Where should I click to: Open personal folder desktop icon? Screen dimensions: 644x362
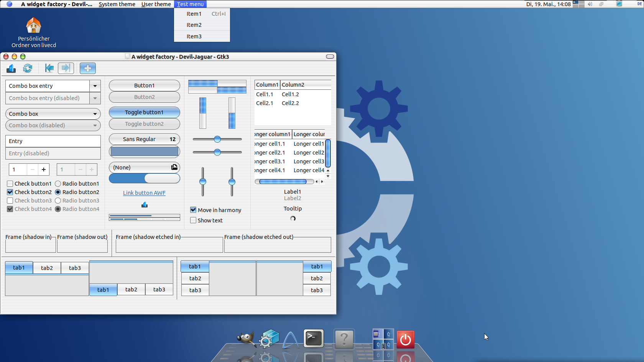tap(34, 26)
